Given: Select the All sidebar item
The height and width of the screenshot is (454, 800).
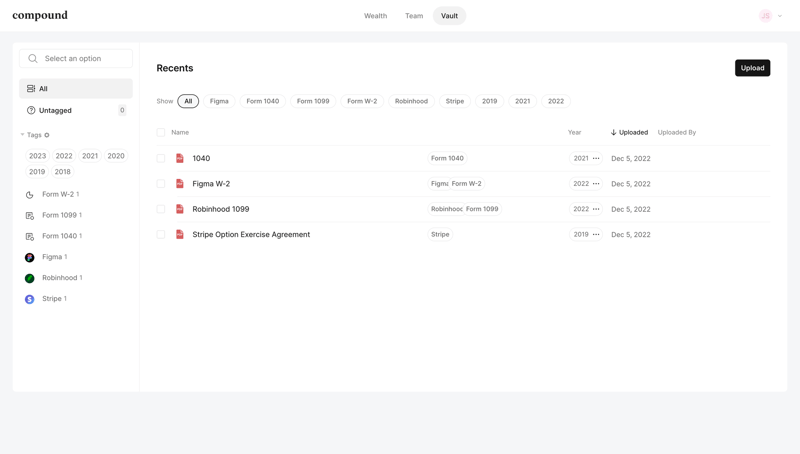Looking at the screenshot, I should tap(76, 89).
